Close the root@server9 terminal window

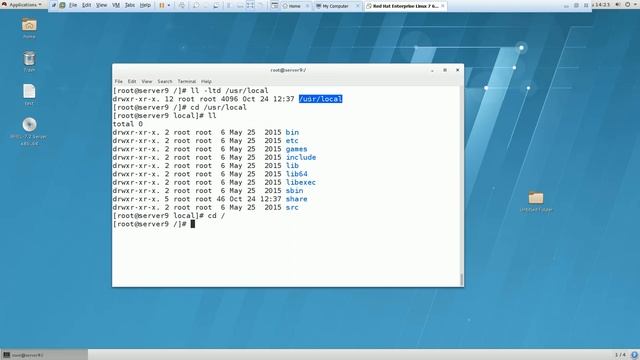458,70
